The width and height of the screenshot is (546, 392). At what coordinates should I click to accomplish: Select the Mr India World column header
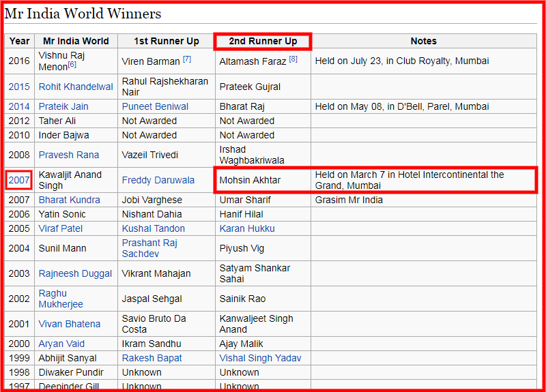(x=76, y=41)
